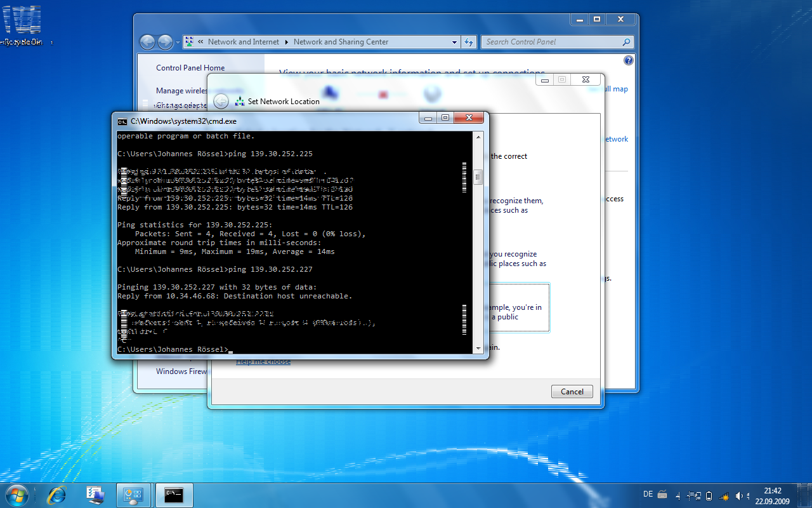Open the cmd.exe title bar system icon
Screen dimensions: 812x508
tap(122, 121)
